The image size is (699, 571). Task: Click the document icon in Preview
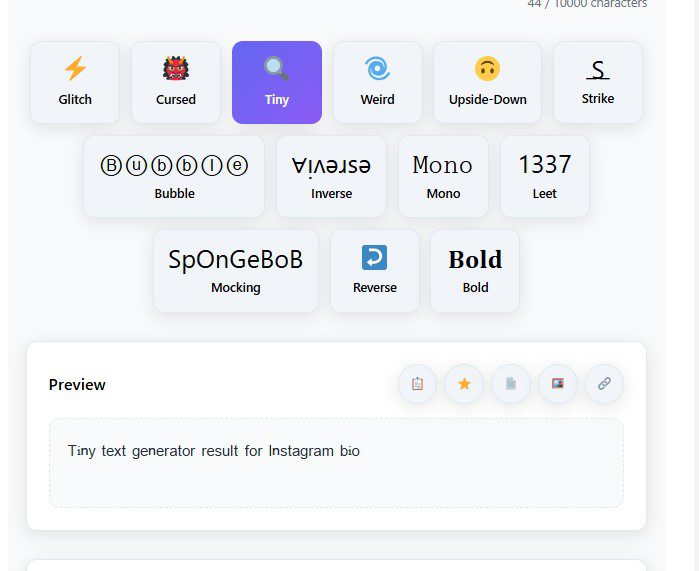(511, 384)
